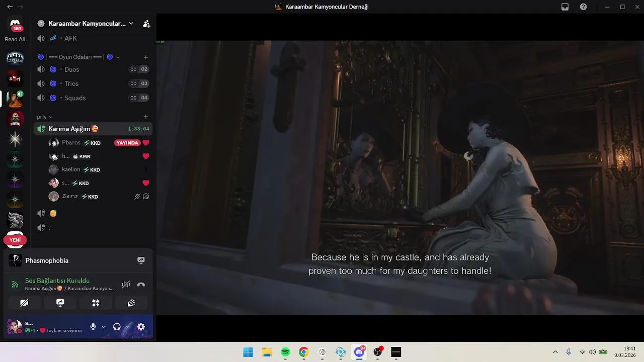The image size is (644, 362).
Task: Go back with the arrow at top left
Action: pyautogui.click(x=10, y=7)
